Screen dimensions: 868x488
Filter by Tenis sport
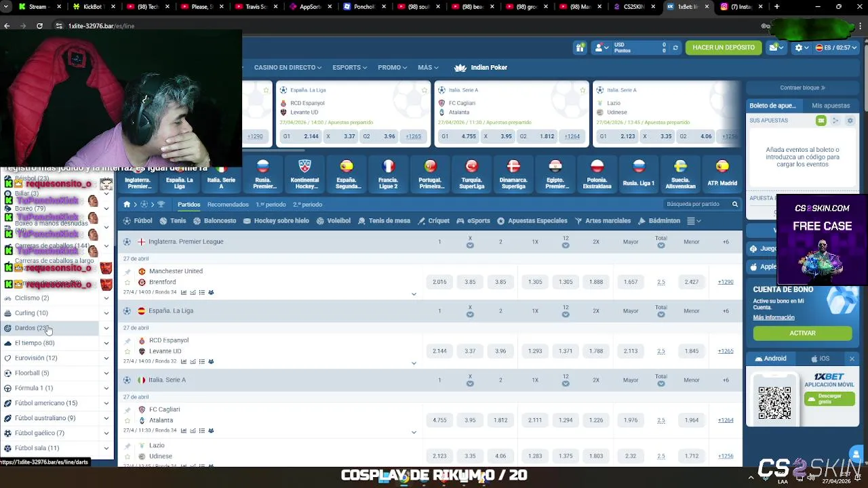[173, 221]
